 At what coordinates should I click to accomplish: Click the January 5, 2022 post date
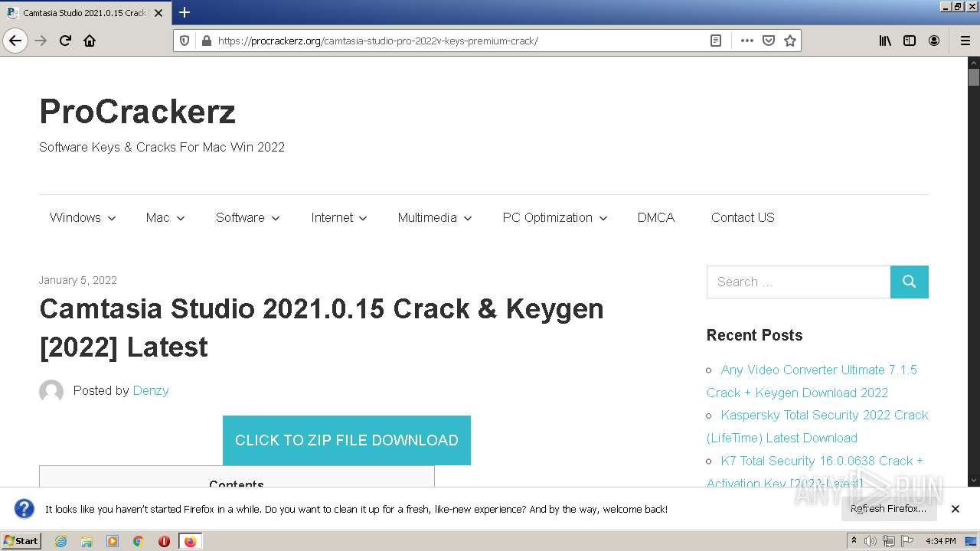78,280
